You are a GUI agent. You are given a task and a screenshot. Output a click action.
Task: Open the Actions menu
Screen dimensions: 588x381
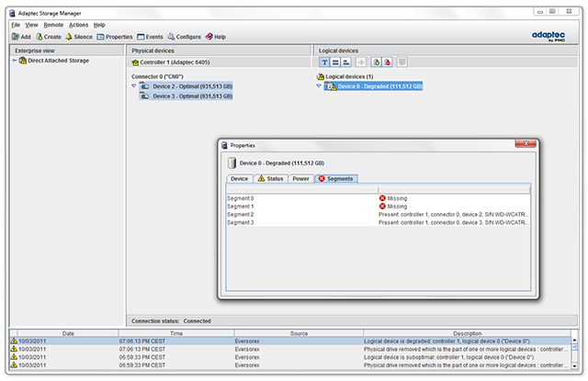[x=79, y=25]
